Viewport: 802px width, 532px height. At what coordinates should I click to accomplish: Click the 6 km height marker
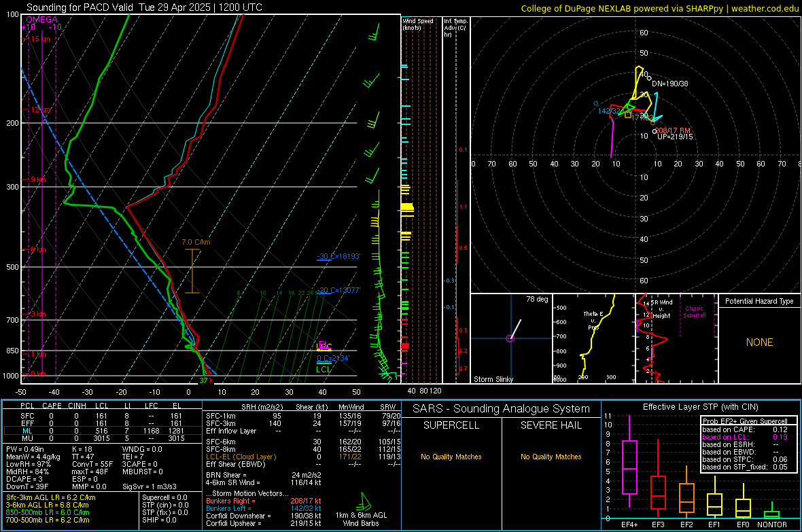(37, 249)
